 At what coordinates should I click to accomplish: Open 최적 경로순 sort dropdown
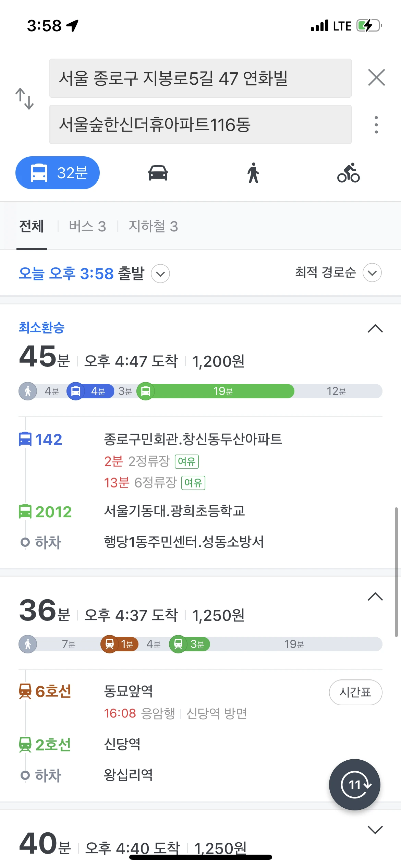[372, 273]
